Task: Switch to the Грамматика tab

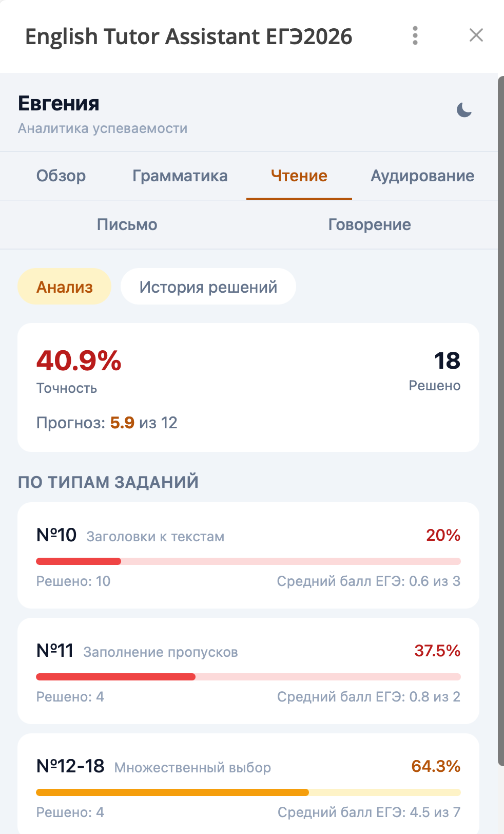Action: [x=180, y=176]
